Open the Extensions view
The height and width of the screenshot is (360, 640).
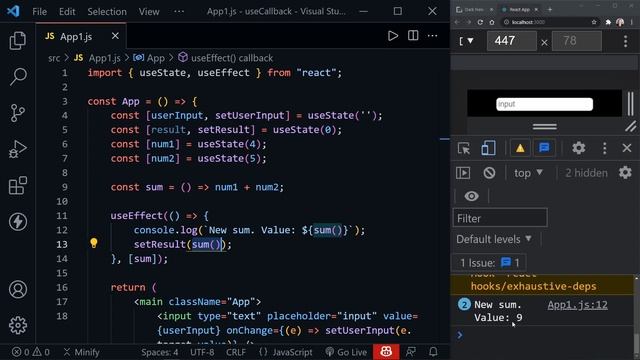pyautogui.click(x=18, y=185)
